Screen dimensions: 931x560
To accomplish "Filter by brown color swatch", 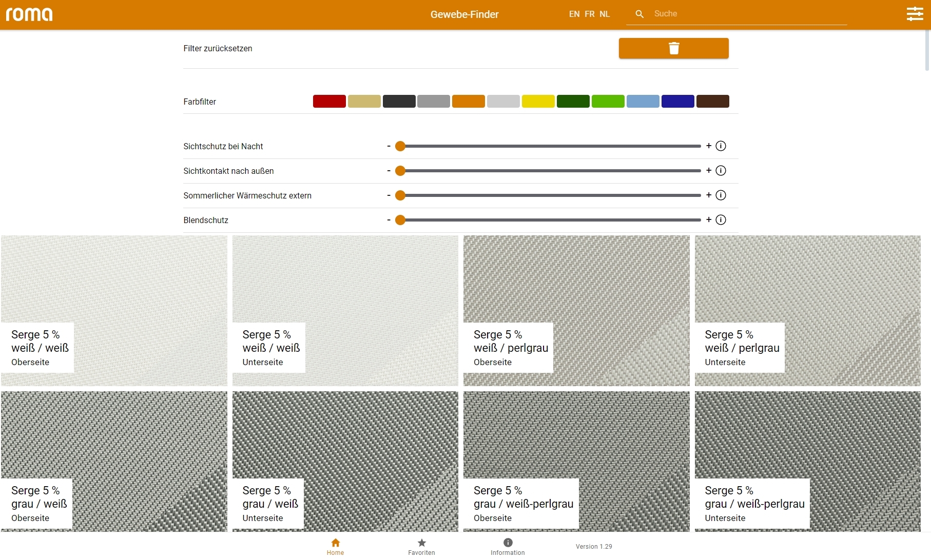I will [x=713, y=101].
